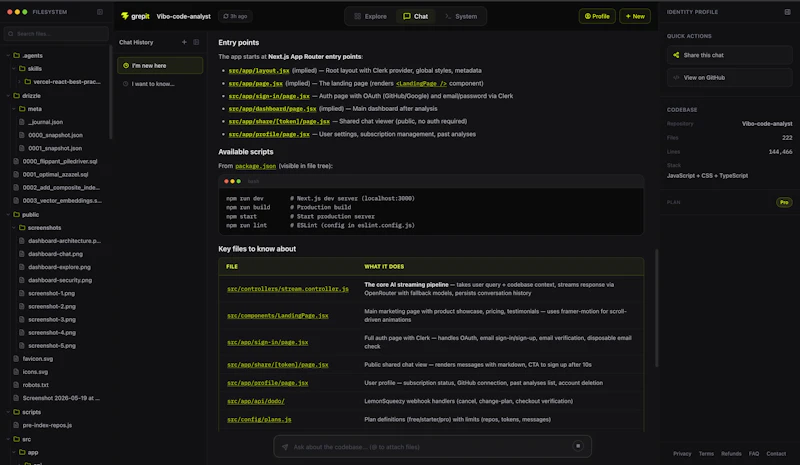Click the _journal.json file icon

[21, 122]
